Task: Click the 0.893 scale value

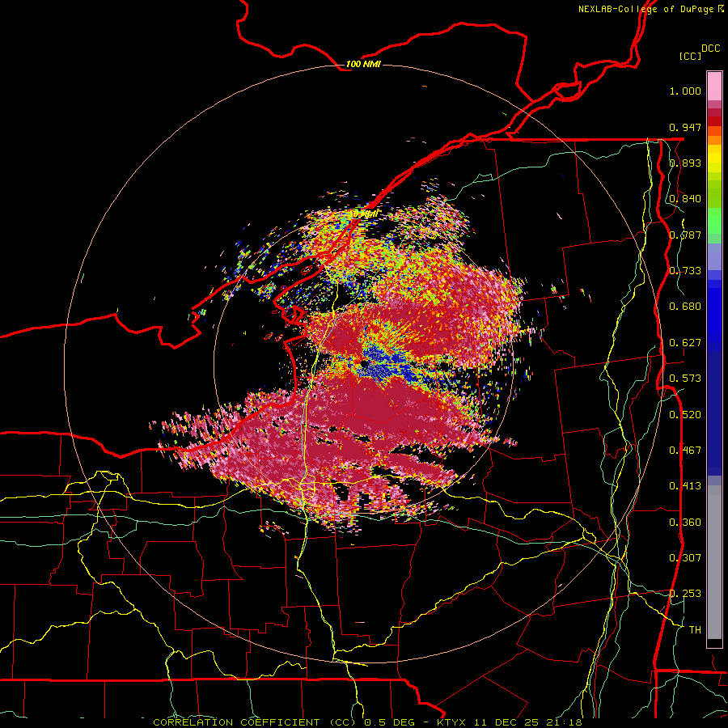Action: pos(685,163)
